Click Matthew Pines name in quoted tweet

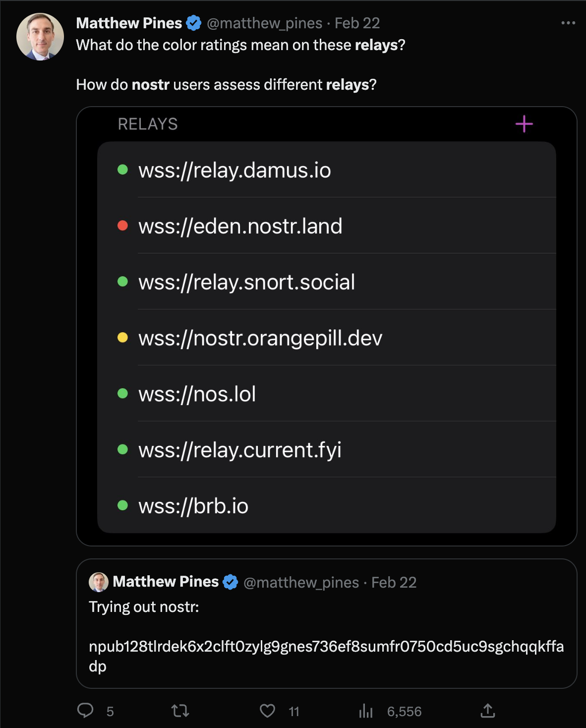pyautogui.click(x=166, y=582)
